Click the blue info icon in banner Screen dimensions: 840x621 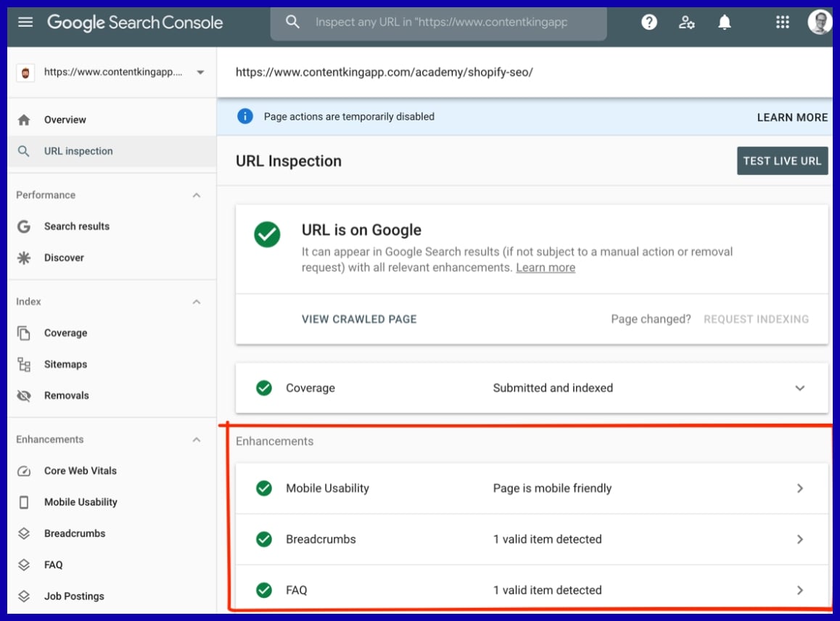tap(245, 116)
